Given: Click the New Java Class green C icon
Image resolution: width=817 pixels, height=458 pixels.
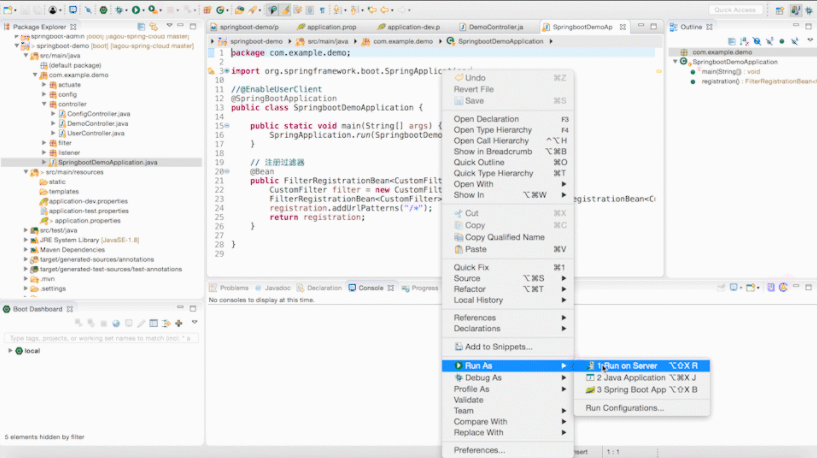Looking at the screenshot, I should (x=220, y=10).
